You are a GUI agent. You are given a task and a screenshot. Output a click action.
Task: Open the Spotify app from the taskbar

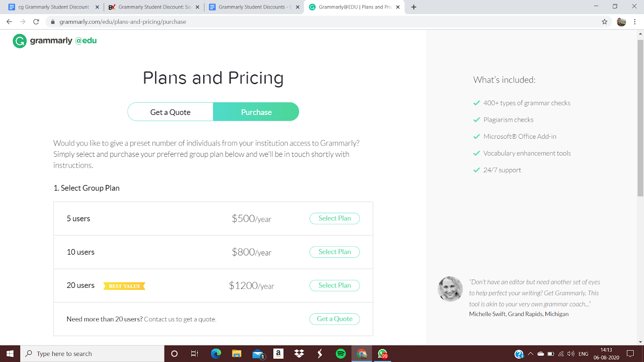click(x=340, y=354)
